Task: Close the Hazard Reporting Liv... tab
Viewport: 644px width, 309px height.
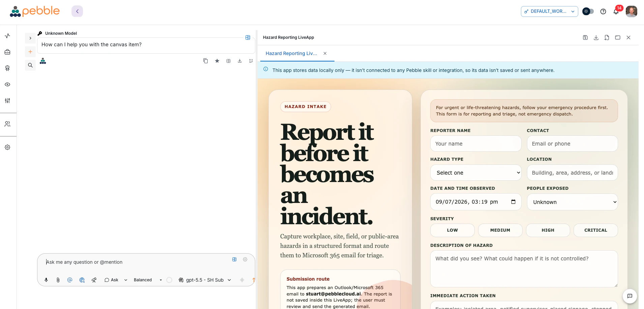Action: [x=325, y=53]
